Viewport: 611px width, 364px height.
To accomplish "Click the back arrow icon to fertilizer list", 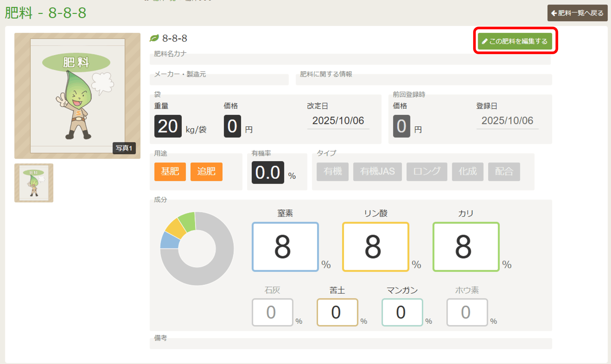I will pos(554,13).
